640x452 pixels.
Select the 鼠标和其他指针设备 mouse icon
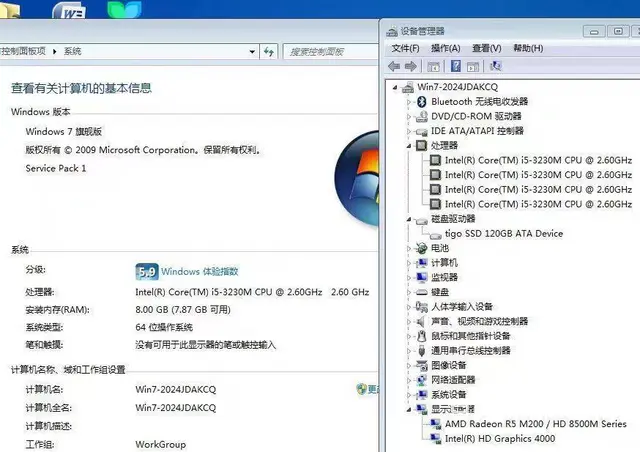[x=422, y=336]
